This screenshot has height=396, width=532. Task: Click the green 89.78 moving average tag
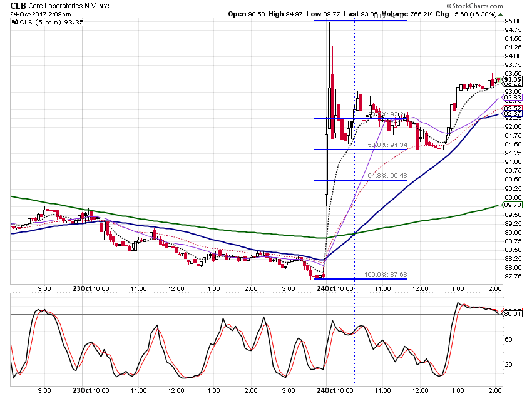click(513, 205)
